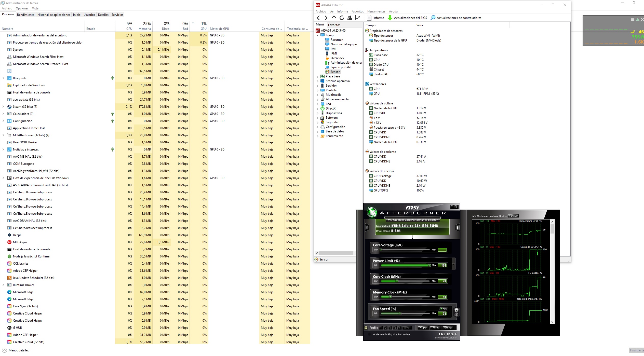644x356 pixels.
Task: Click the Afterburner profile lock icon
Action: click(x=366, y=328)
